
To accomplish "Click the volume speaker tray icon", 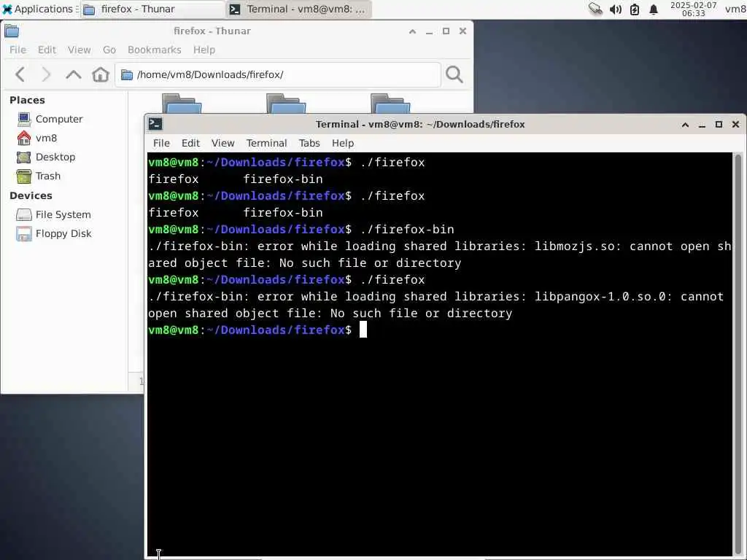I will pyautogui.click(x=615, y=9).
